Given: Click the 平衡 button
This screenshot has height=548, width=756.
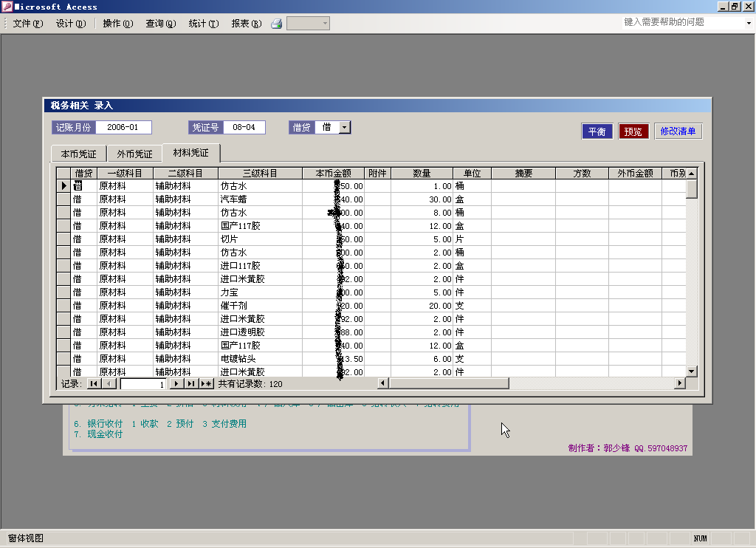Looking at the screenshot, I should pos(597,131).
